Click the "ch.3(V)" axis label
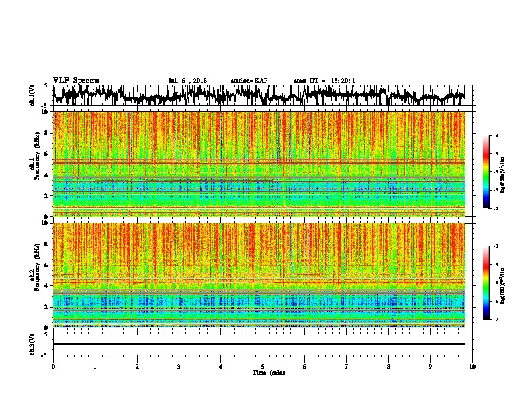 [x=32, y=345]
